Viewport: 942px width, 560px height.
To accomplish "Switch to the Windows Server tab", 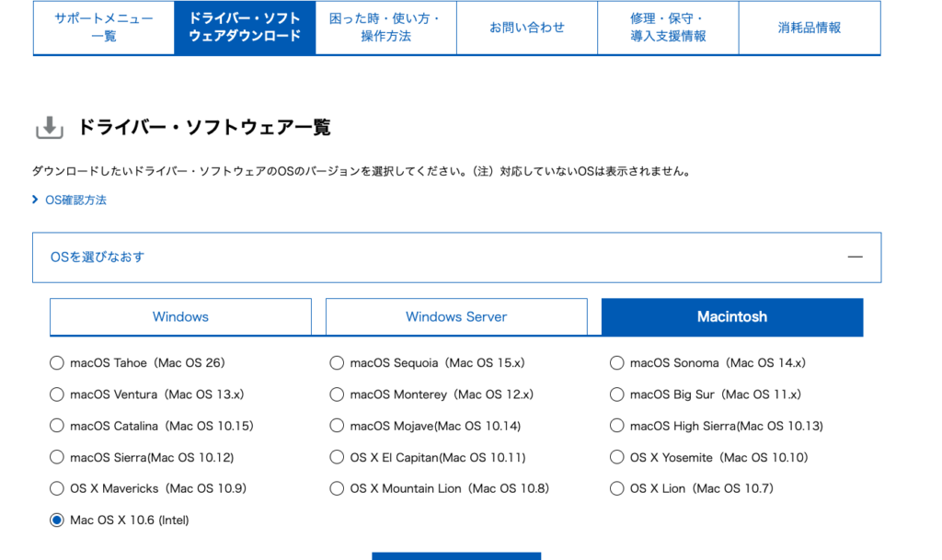I will pos(456,317).
